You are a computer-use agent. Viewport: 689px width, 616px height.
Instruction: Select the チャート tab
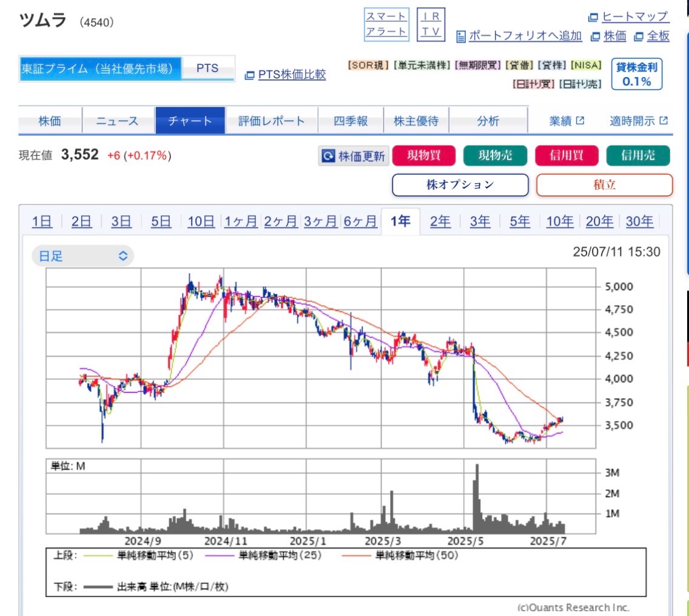[x=190, y=121]
